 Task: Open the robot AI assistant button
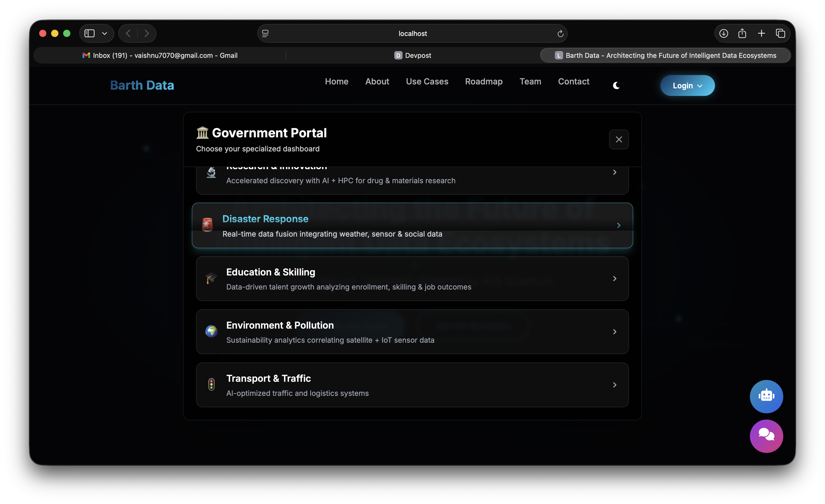coord(766,396)
